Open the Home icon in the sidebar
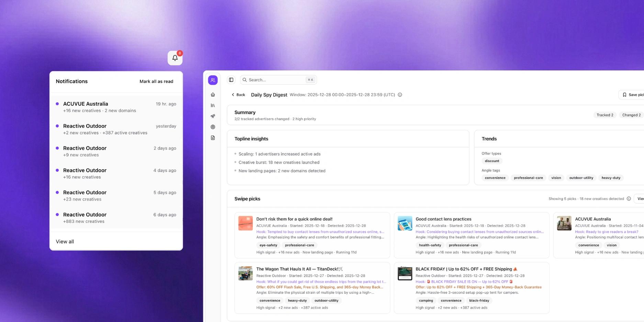Screen dimensions: 644x322 (x=213, y=94)
